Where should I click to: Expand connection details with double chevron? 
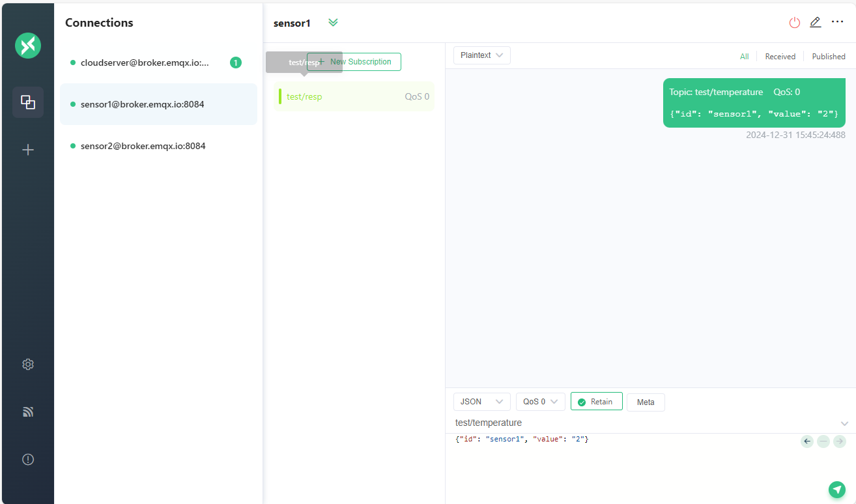pyautogui.click(x=334, y=23)
